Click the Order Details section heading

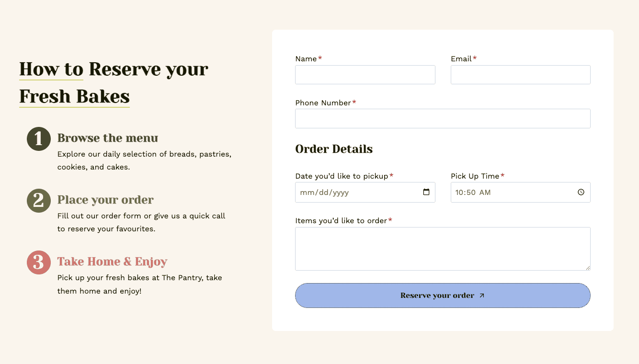pyautogui.click(x=334, y=149)
